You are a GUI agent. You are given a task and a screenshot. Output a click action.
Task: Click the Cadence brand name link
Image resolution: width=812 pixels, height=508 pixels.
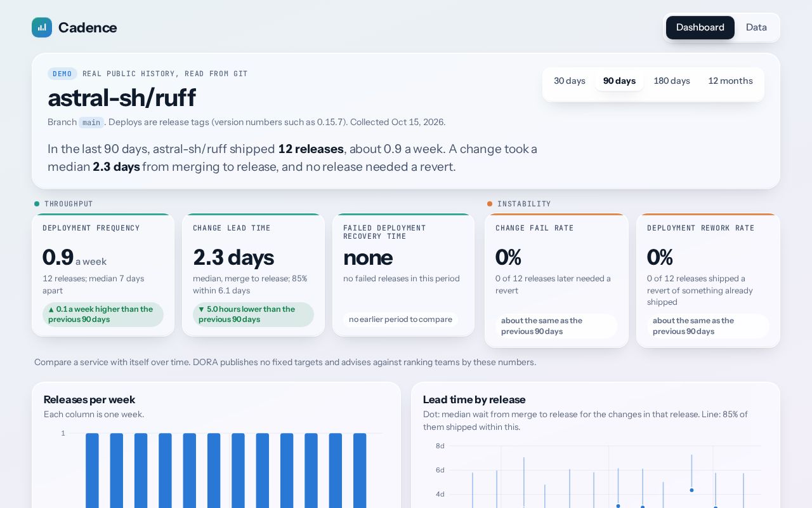(88, 27)
